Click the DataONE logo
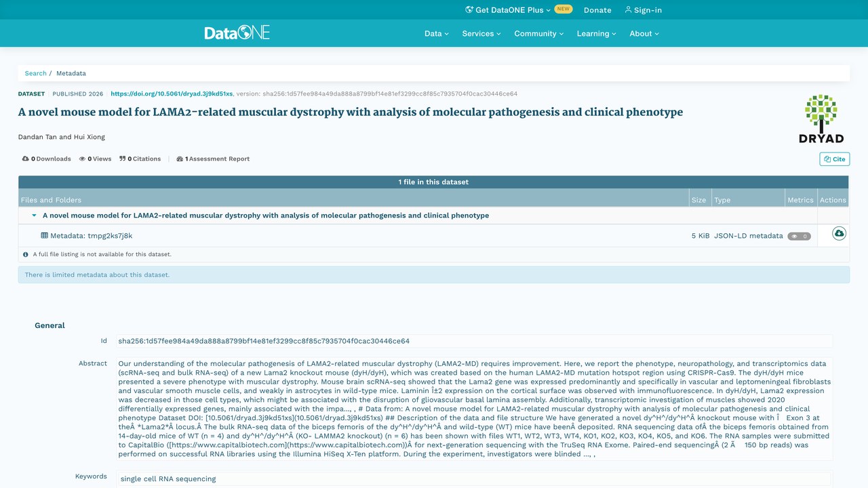 click(237, 33)
